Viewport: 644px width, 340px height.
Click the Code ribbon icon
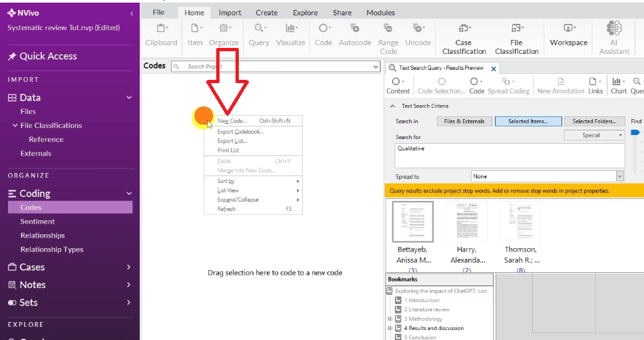tap(323, 35)
